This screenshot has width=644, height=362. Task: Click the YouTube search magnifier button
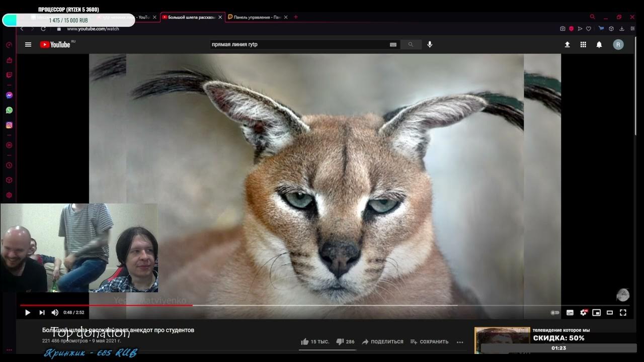click(x=411, y=45)
